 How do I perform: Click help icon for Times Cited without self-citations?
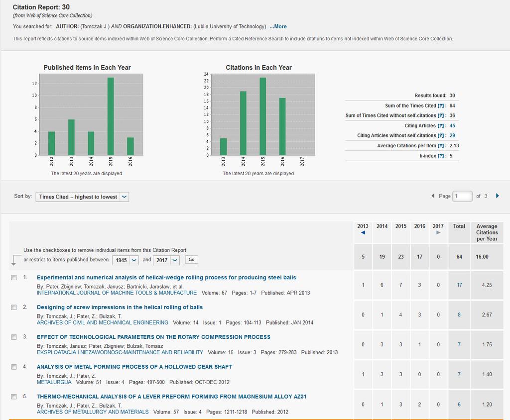click(441, 116)
